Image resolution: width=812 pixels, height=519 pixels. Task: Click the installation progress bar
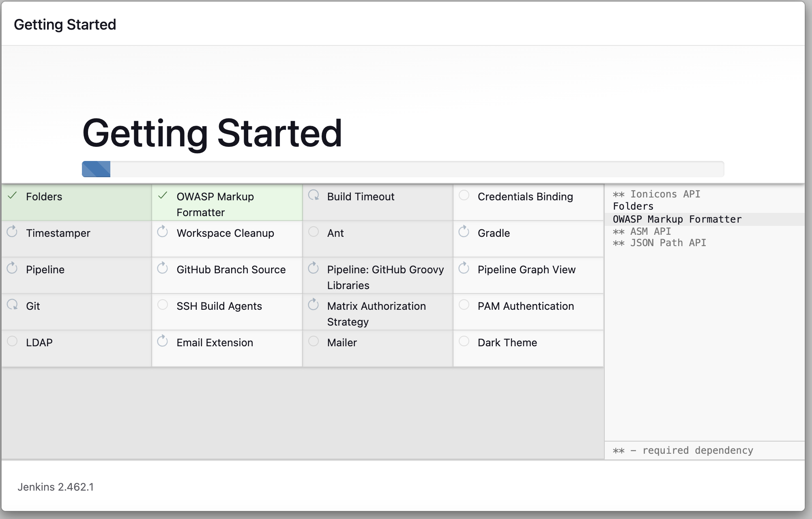point(403,169)
